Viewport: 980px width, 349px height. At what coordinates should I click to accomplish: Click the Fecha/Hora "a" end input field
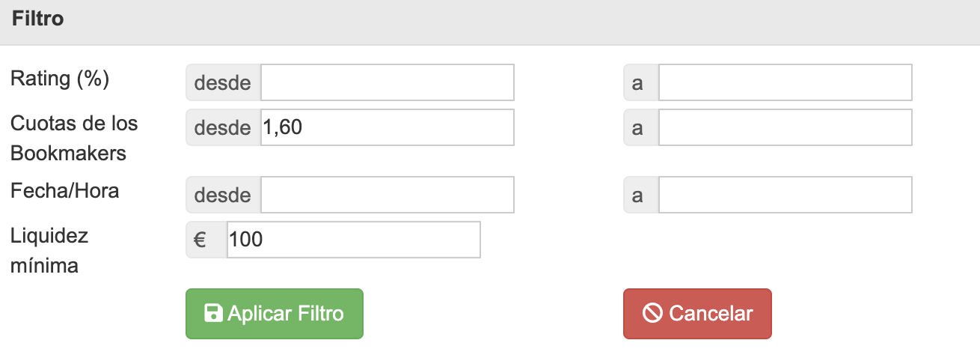coord(785,195)
